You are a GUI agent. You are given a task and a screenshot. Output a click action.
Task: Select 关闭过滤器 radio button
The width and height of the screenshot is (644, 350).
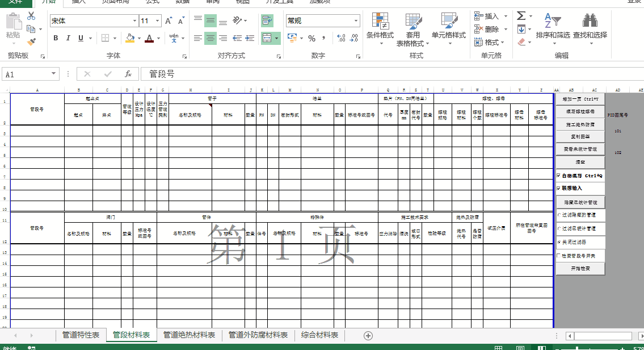coord(559,242)
